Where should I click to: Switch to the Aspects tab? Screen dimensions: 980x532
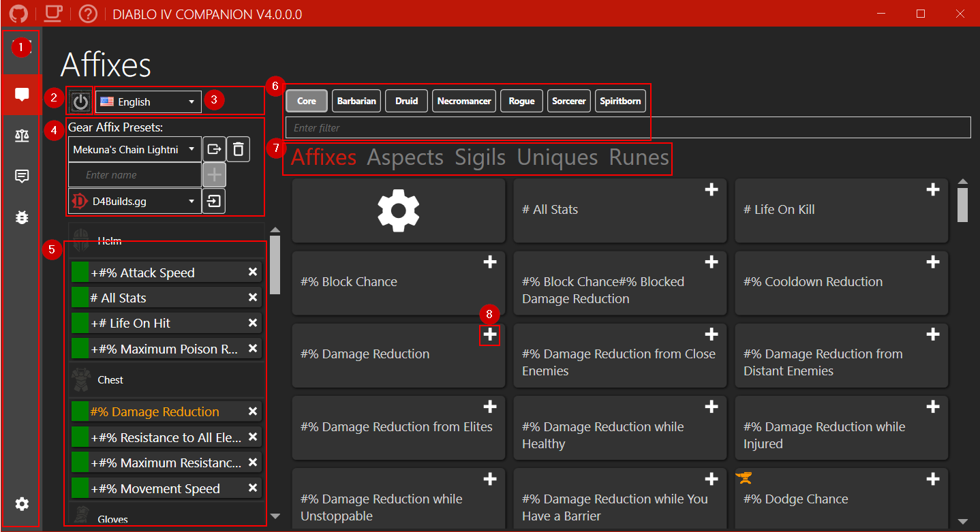[x=405, y=157]
